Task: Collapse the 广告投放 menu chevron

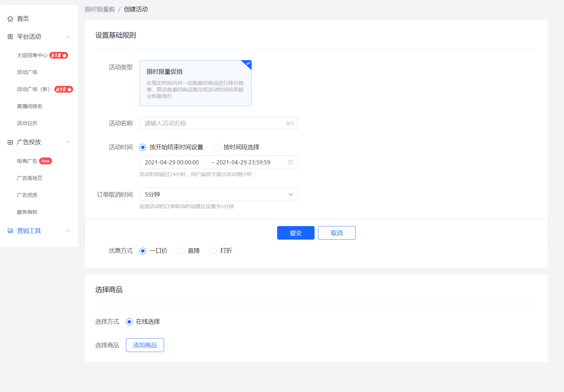Action: point(68,142)
